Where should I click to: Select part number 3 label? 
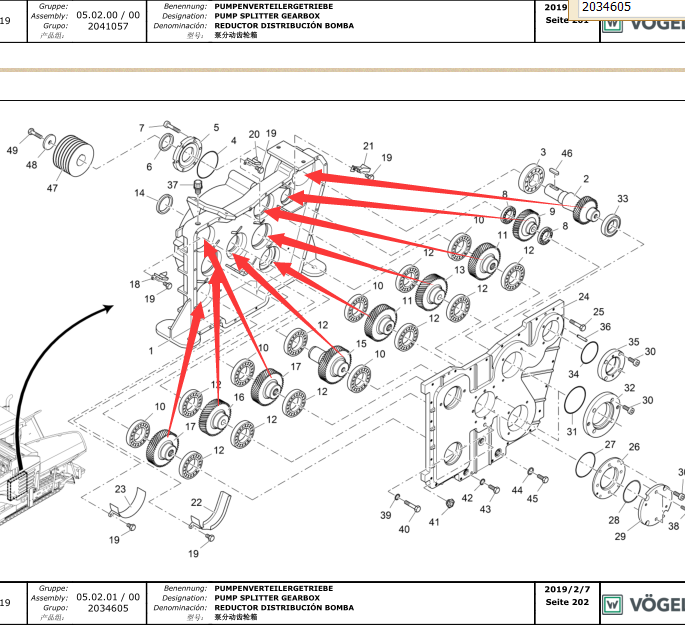543,152
